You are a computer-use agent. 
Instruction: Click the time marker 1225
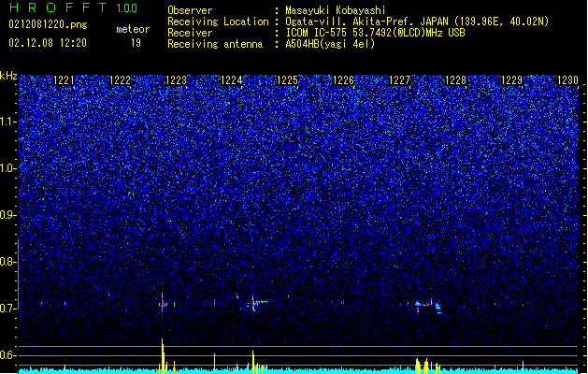coord(288,80)
